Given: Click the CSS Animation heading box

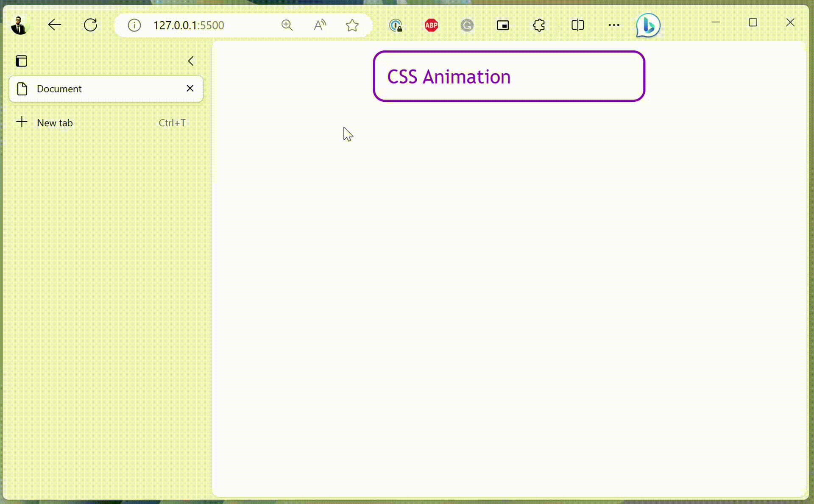Looking at the screenshot, I should pos(509,76).
